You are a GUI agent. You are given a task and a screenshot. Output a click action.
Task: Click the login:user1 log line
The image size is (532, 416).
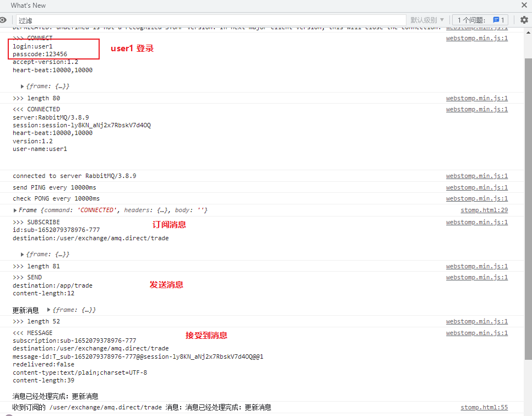point(32,46)
